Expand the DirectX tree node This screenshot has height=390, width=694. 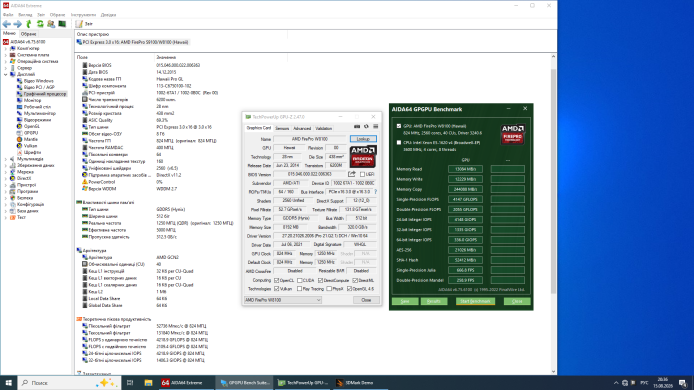[6, 178]
